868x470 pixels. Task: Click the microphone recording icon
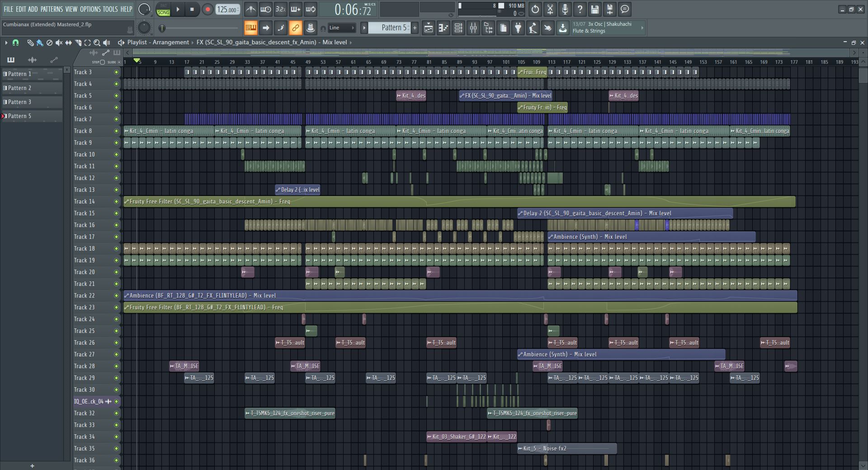tap(565, 9)
